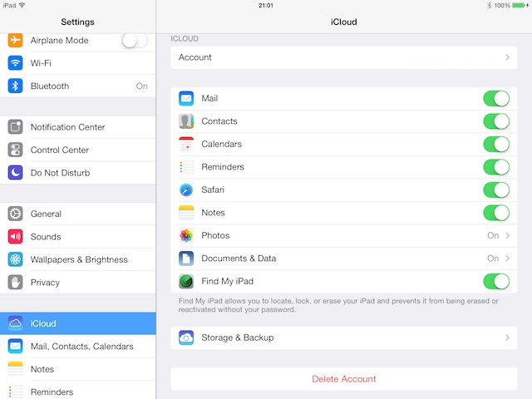Tap the Notes icon in the sidebar

point(15,369)
